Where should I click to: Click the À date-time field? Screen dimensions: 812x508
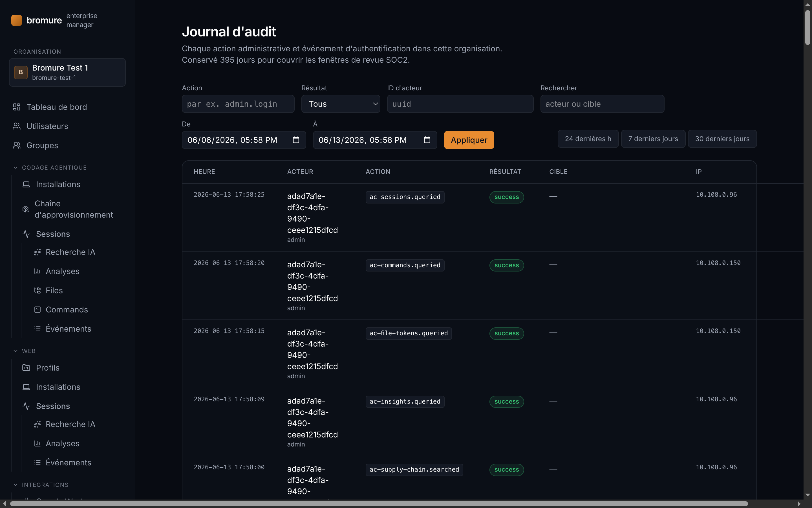(375, 140)
